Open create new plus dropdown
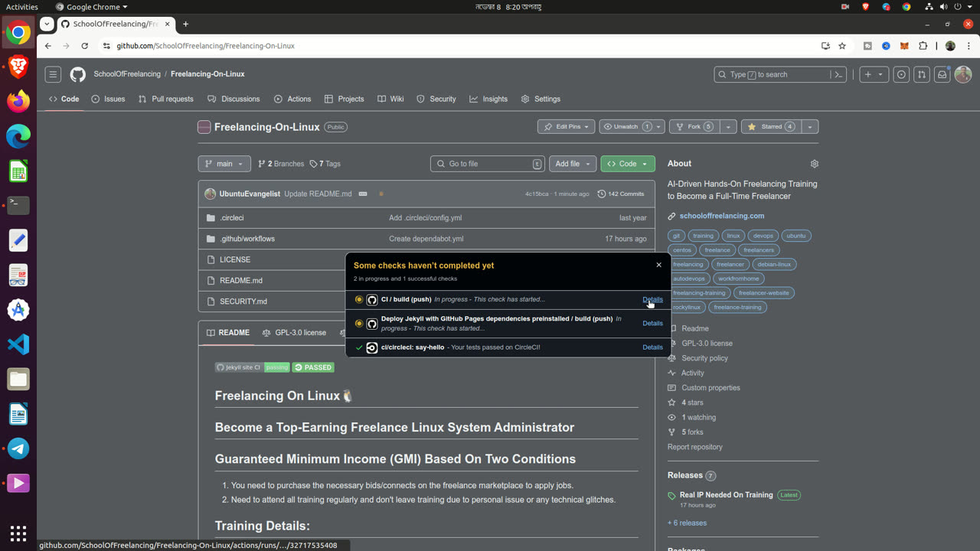 coord(873,74)
